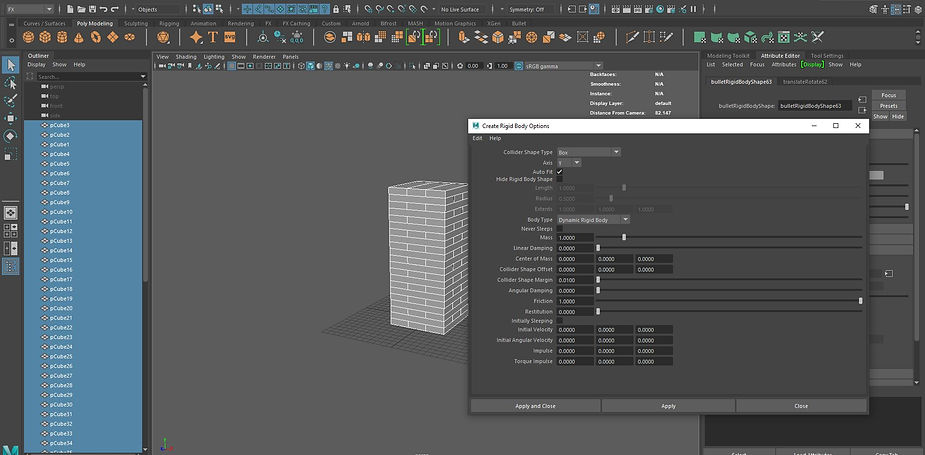Click the Friction slider handle
The height and width of the screenshot is (455, 925).
point(860,301)
